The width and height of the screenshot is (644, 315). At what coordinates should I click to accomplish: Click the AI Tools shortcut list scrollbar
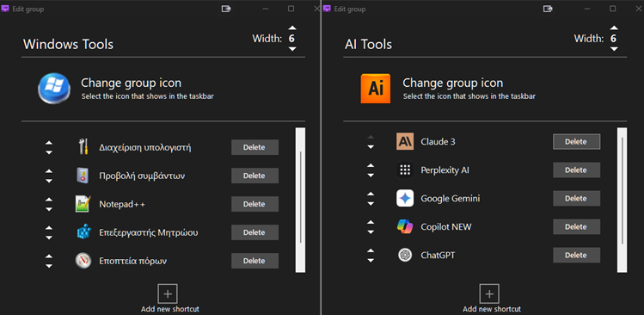click(x=623, y=200)
